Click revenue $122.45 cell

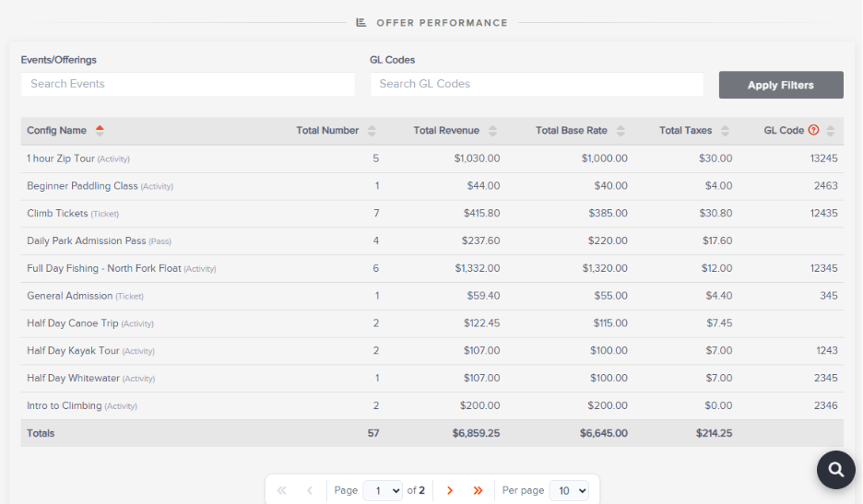(x=481, y=323)
